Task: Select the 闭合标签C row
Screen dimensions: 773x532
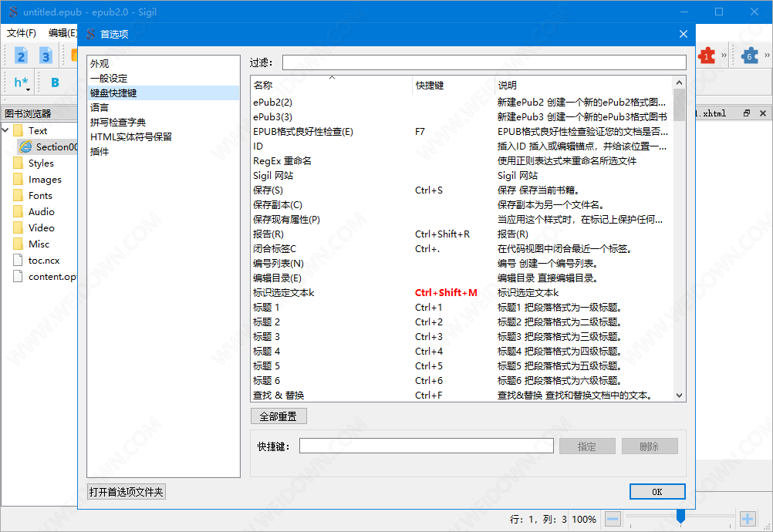Action: (461, 249)
